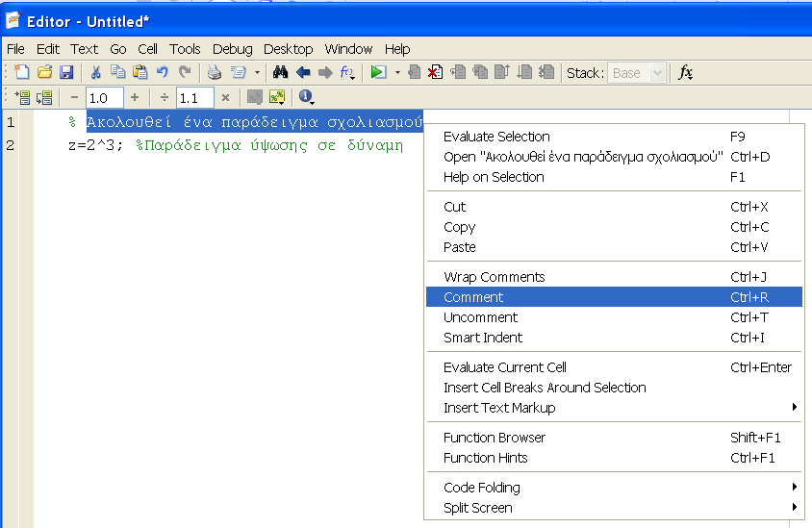Choose Function Hints menu entry
Viewport: 812px width, 528px height.
pos(614,458)
